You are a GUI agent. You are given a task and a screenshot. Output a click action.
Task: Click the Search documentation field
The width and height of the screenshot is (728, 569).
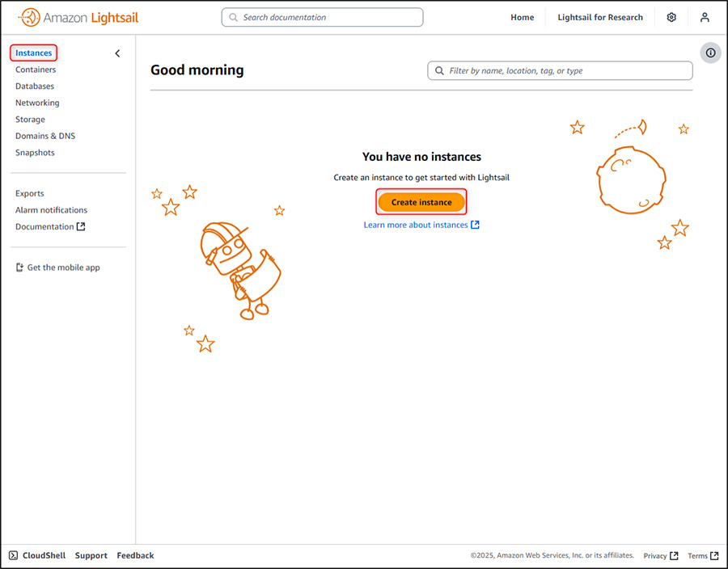point(322,16)
